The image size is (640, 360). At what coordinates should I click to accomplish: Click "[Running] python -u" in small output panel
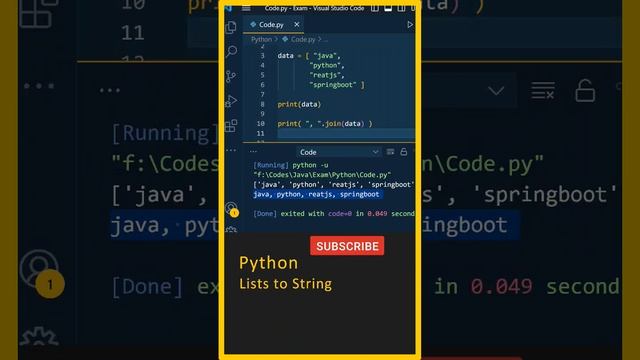[x=291, y=165]
